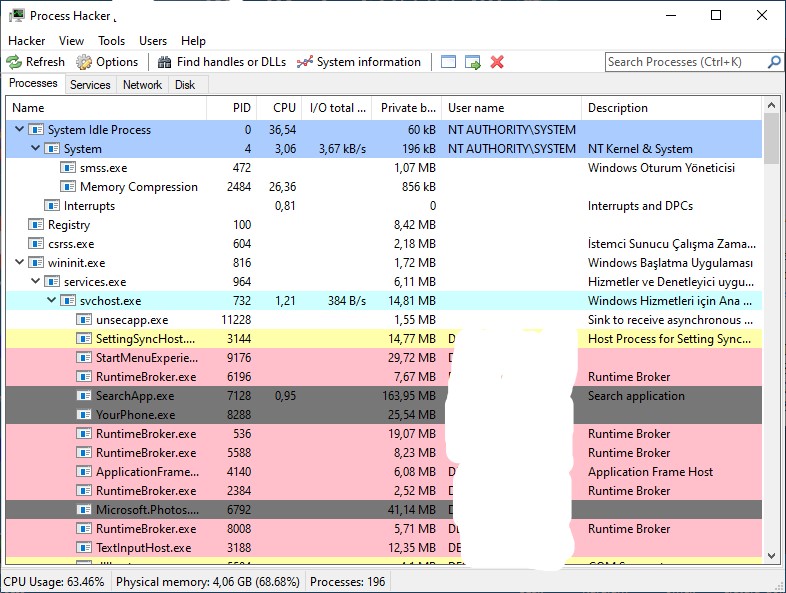Click the Physical memory status bar entry
Viewport: 786px width, 593px height.
208,581
